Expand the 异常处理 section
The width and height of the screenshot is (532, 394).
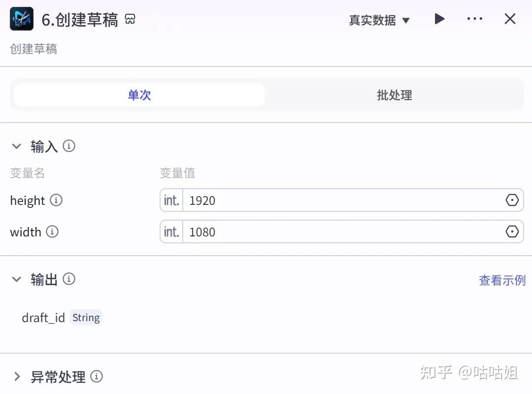[x=17, y=377]
